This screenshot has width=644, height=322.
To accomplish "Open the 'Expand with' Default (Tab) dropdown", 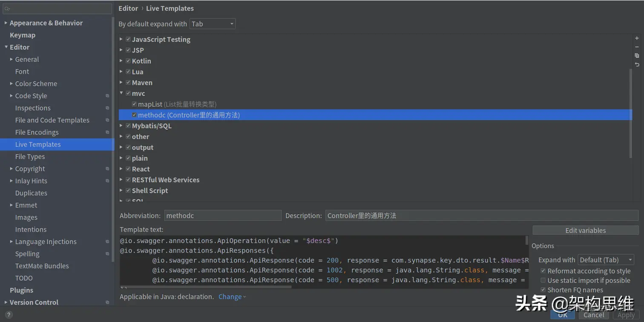I will 606,260.
